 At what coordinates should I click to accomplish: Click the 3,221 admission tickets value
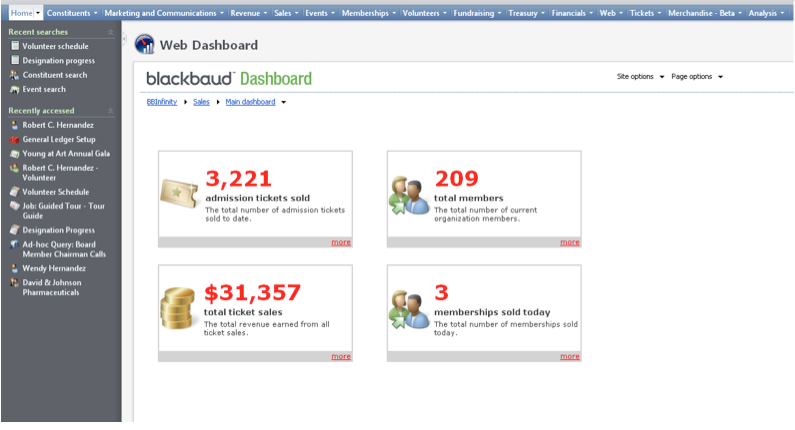click(x=239, y=178)
